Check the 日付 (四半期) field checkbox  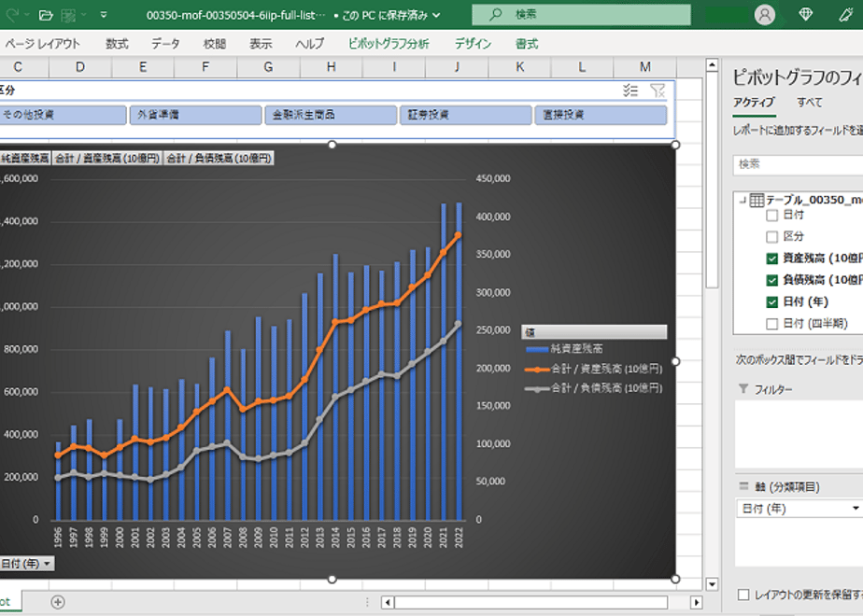coord(772,323)
